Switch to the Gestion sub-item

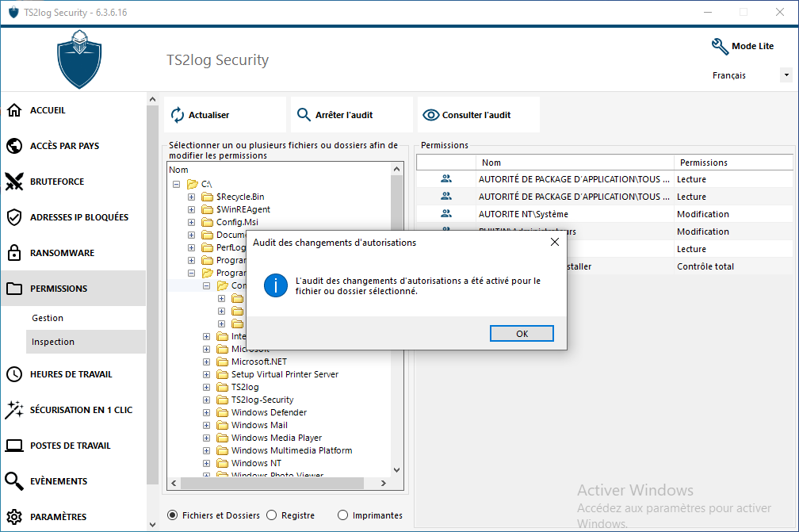tap(86, 318)
